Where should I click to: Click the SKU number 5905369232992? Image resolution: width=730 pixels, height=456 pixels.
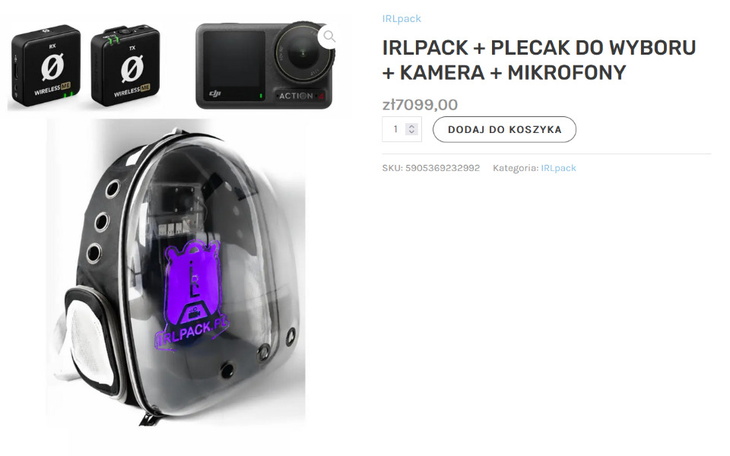click(442, 168)
